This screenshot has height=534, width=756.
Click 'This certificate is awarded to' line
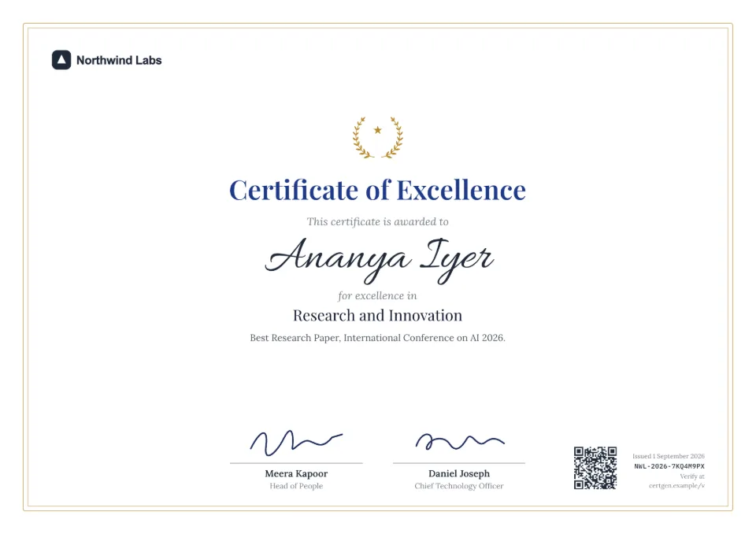(377, 221)
